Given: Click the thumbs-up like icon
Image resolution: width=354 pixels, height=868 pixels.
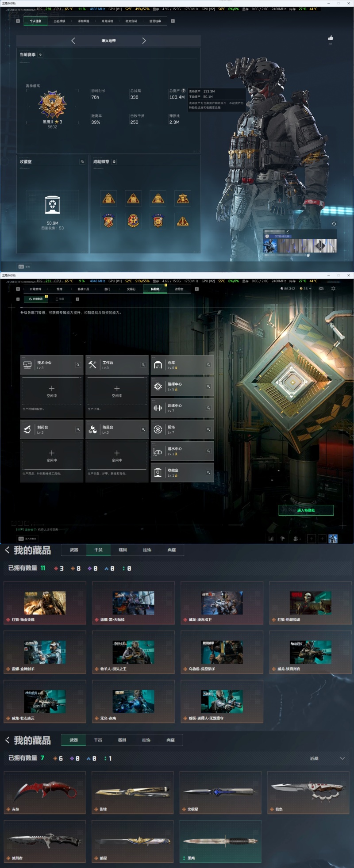Looking at the screenshot, I should click(x=330, y=38).
